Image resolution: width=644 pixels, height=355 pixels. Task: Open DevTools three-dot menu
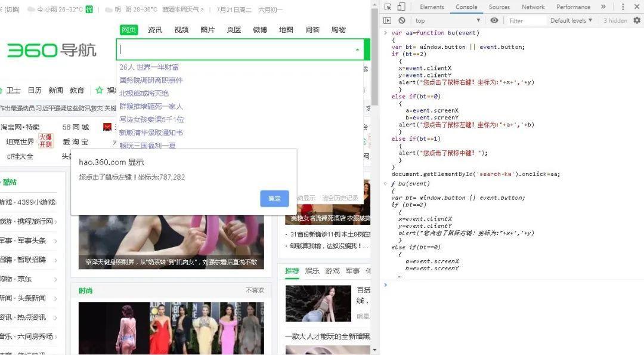pos(623,7)
